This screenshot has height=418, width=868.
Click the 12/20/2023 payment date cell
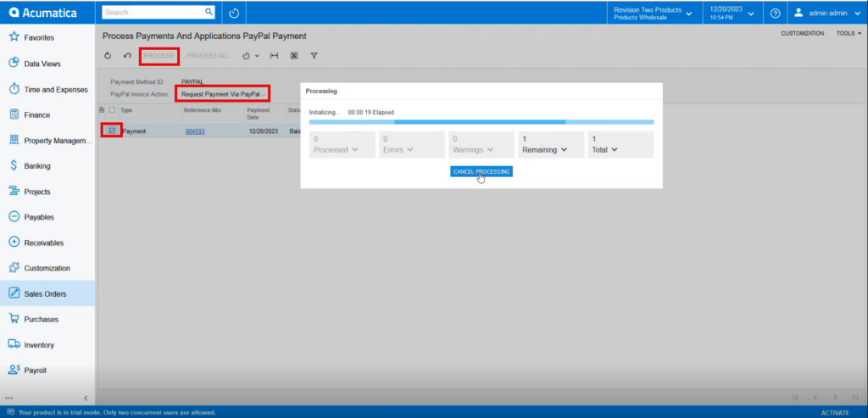[264, 131]
